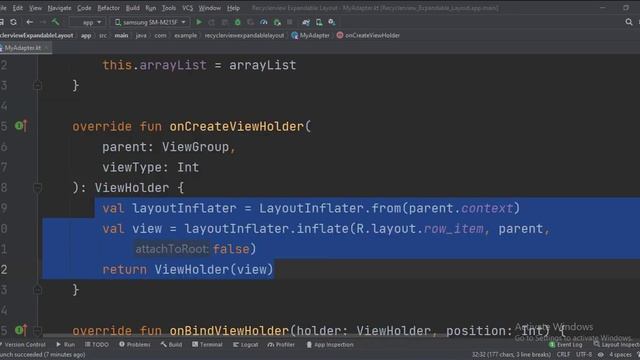640x360 pixels.
Task: Toggle fold marker on onBindViewHolder line
Action: click(x=37, y=330)
